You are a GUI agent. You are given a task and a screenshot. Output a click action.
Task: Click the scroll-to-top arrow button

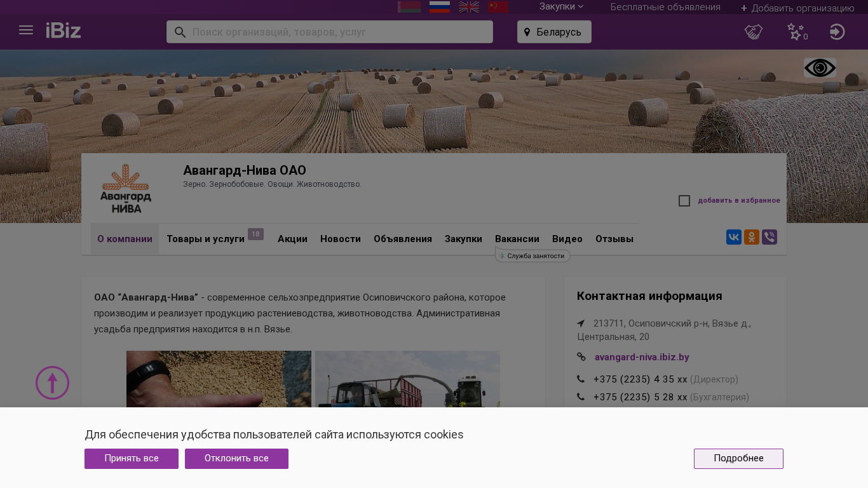point(52,383)
